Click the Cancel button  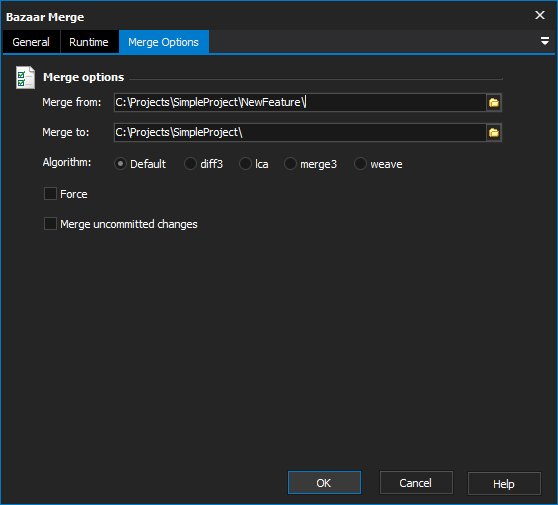click(416, 483)
